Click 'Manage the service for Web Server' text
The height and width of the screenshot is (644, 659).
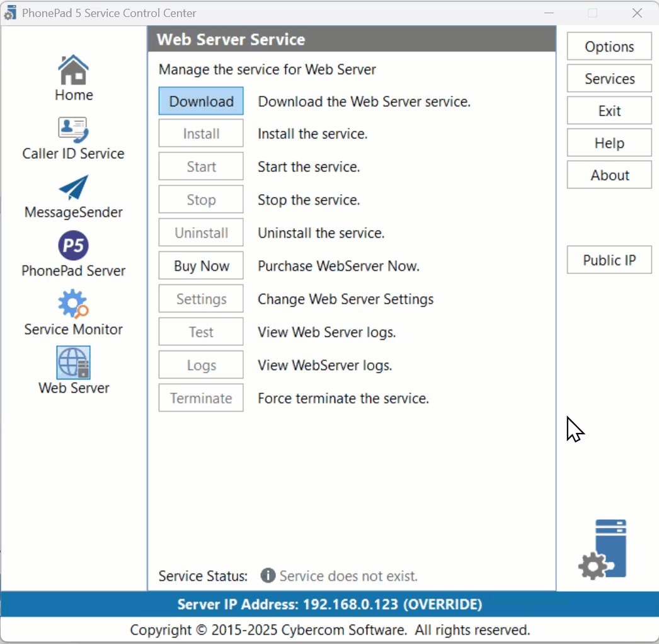(x=267, y=69)
